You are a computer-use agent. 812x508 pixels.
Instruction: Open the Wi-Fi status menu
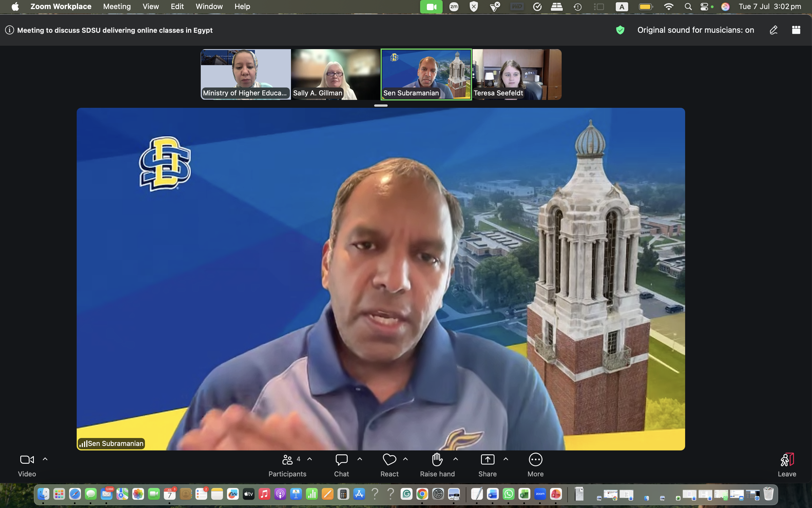point(668,7)
